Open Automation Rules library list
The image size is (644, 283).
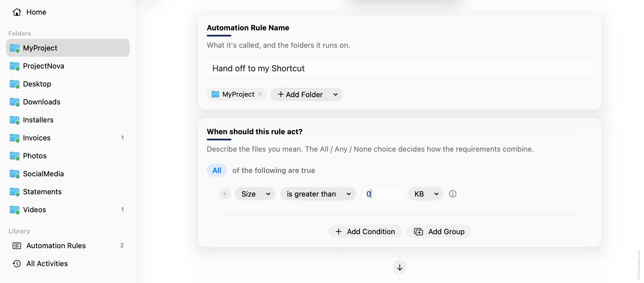[68, 246]
